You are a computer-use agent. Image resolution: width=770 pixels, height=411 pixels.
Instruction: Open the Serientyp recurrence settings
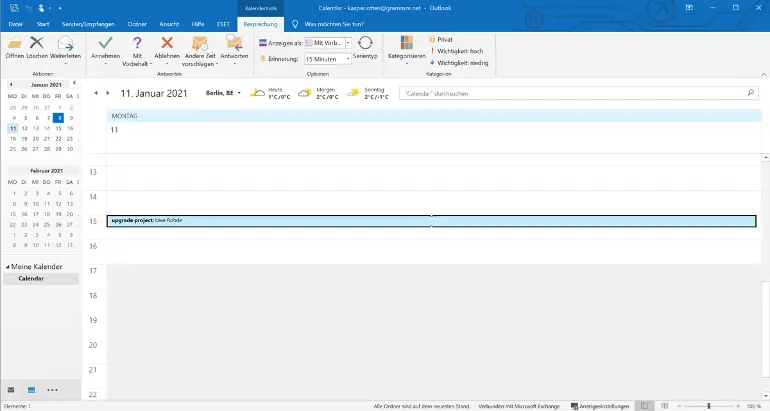(366, 46)
